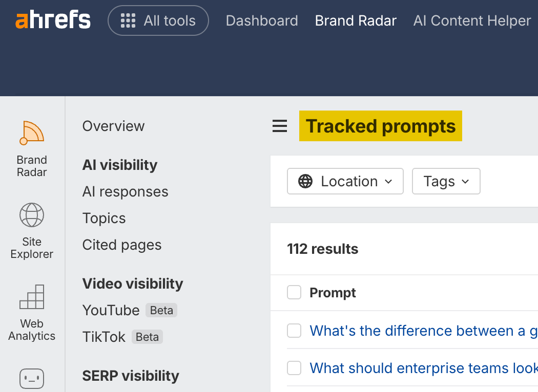This screenshot has height=392, width=538.
Task: Open AI responses in sidebar
Action: point(125,191)
